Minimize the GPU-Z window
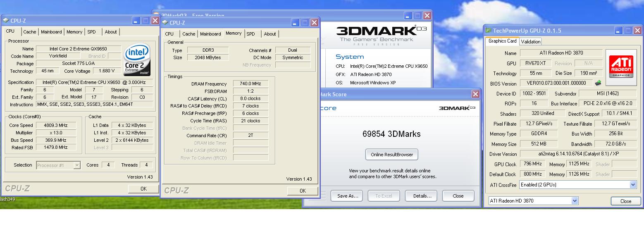 [x=618, y=31]
